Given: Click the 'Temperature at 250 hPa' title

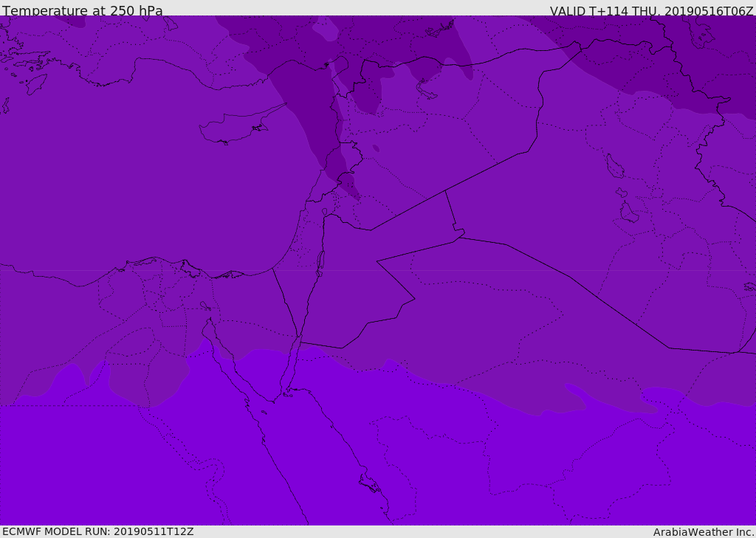Looking at the screenshot, I should [x=83, y=10].
